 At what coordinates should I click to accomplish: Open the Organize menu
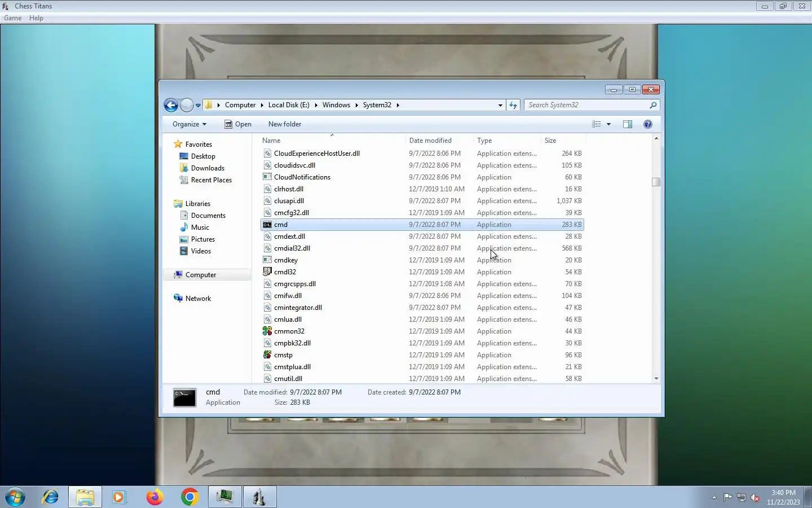[x=189, y=124]
